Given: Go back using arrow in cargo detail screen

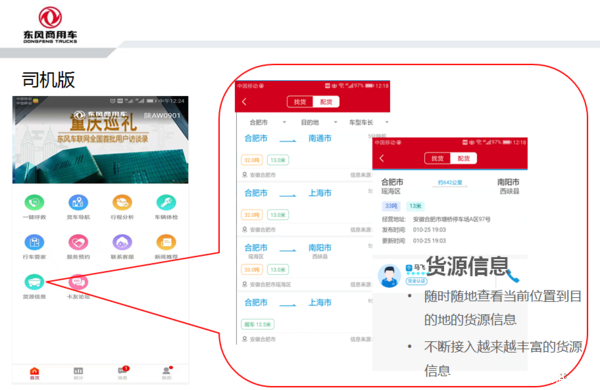Looking at the screenshot, I should tap(382, 158).
